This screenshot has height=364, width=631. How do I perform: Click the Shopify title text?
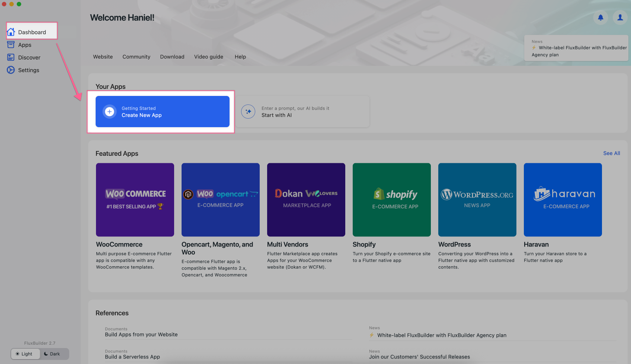pos(364,244)
